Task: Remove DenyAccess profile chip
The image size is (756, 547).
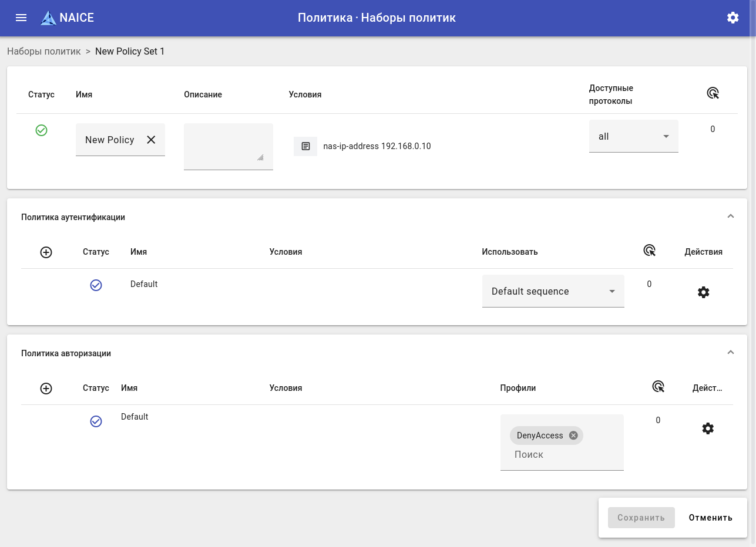Action: pos(573,435)
